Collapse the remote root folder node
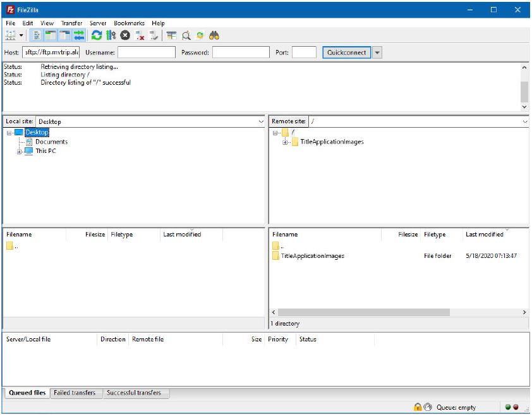 [x=275, y=133]
